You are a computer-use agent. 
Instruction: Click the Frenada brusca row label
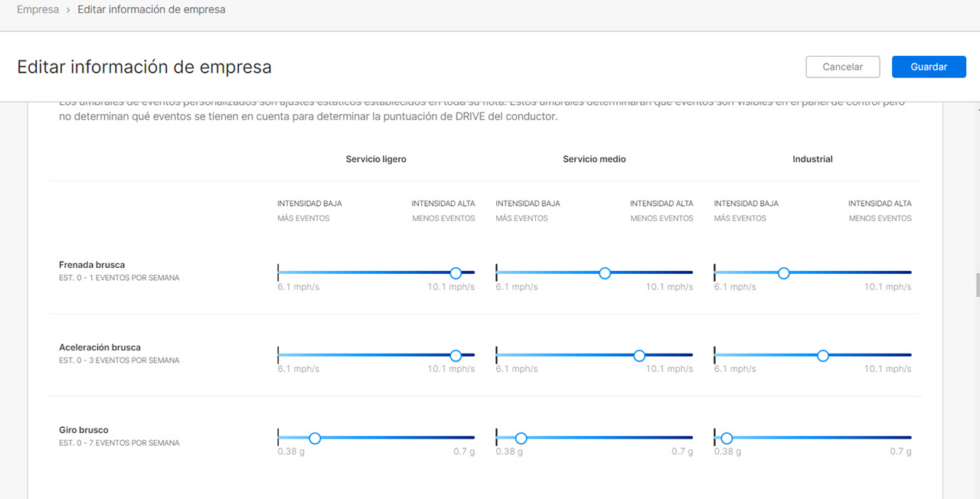coord(92,265)
